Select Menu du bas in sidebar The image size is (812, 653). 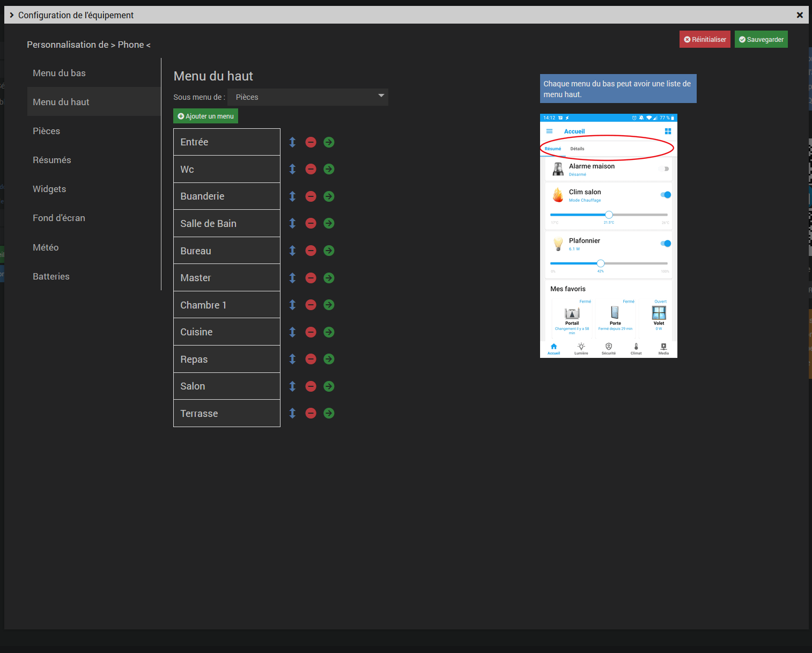click(x=59, y=73)
